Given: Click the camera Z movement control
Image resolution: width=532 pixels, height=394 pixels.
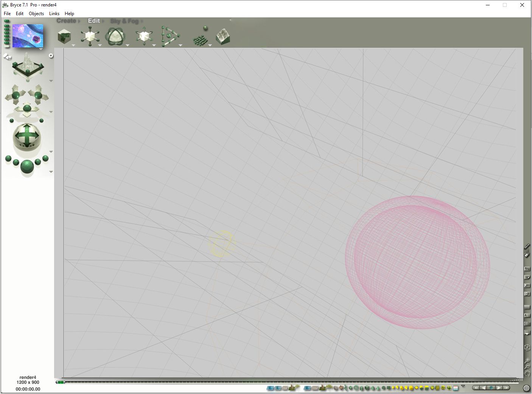Looking at the screenshot, I should coord(27,109).
